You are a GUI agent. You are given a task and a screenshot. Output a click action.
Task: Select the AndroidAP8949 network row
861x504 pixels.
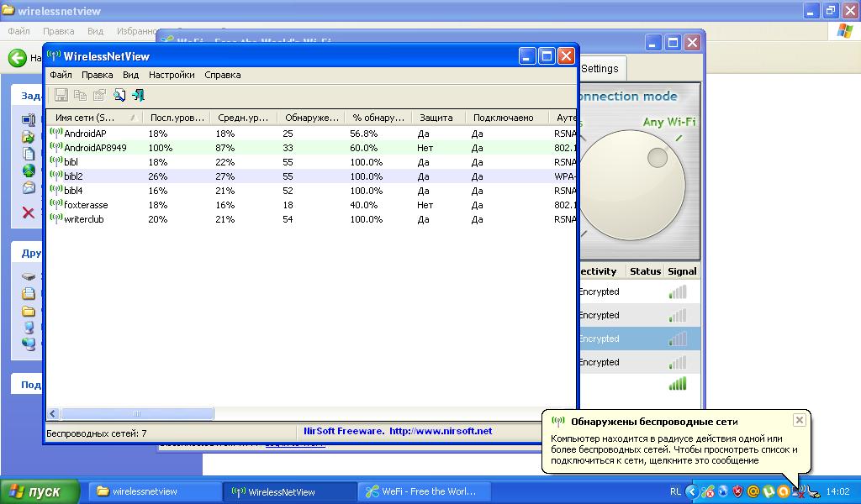(x=95, y=148)
